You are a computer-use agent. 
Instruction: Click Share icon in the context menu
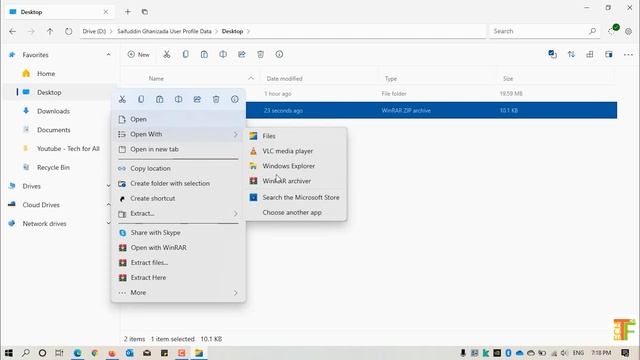(197, 99)
